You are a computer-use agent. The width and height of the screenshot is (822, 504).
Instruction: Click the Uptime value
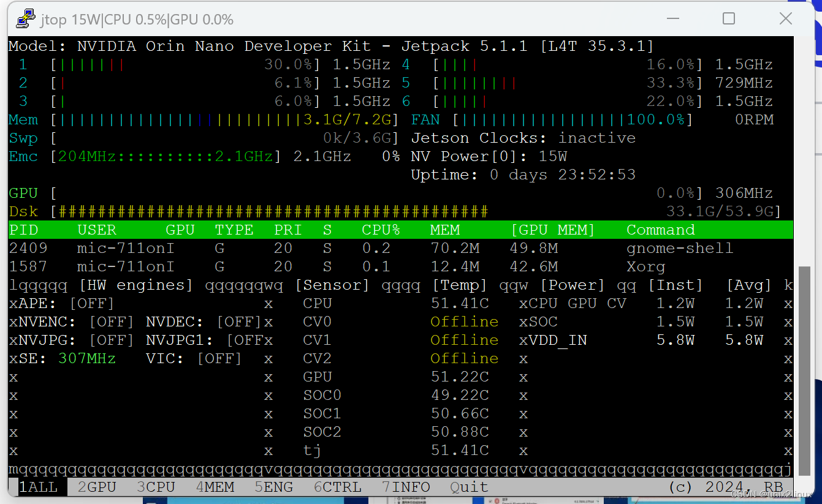click(x=563, y=175)
